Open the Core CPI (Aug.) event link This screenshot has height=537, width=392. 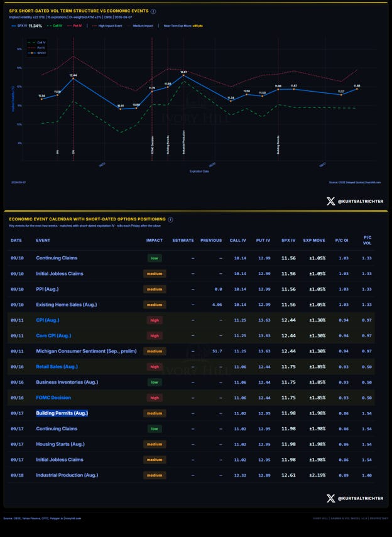tap(53, 335)
